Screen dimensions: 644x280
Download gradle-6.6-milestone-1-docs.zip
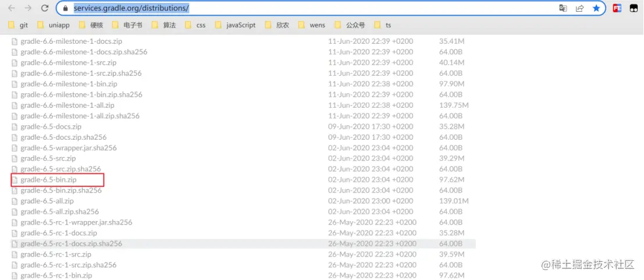[71, 41]
